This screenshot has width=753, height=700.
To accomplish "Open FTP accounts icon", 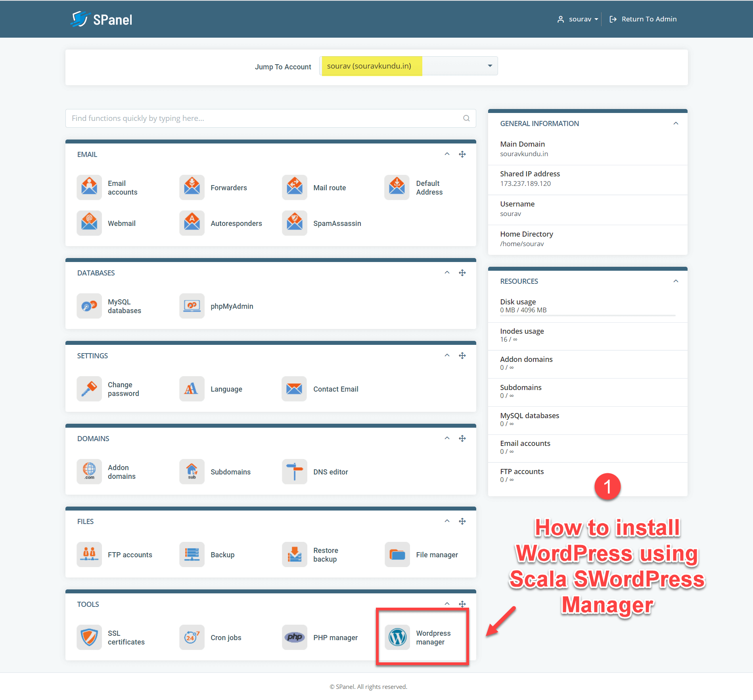I will [89, 555].
